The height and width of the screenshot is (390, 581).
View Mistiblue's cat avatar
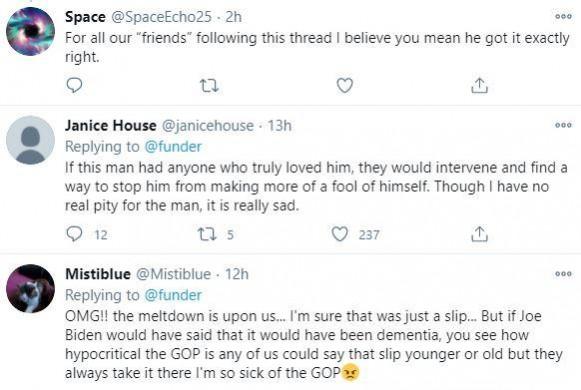coord(30,289)
